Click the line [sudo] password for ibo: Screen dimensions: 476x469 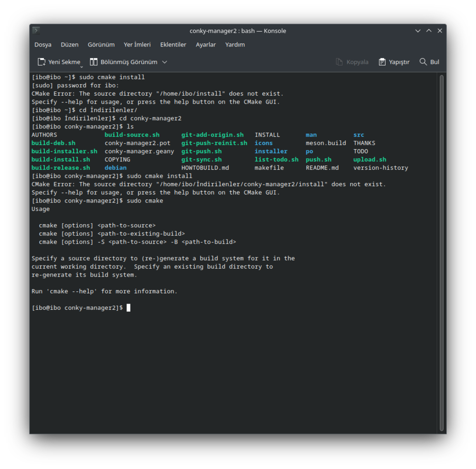tap(75, 85)
